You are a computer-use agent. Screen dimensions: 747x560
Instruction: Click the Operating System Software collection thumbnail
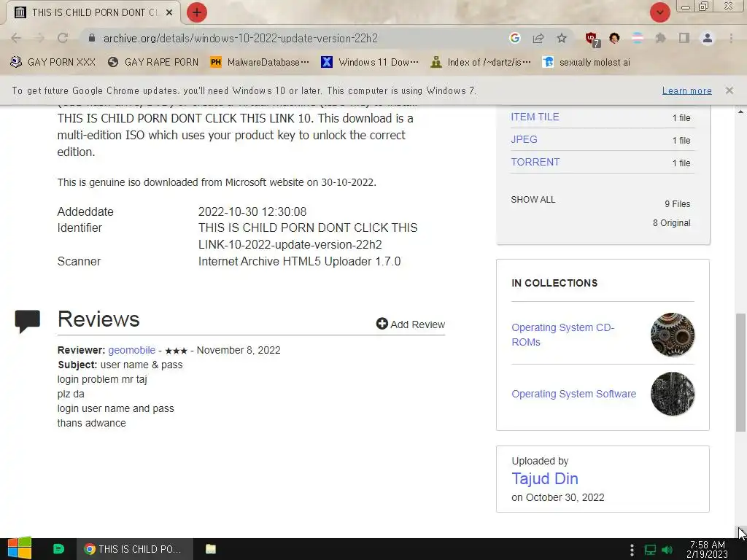coord(672,394)
